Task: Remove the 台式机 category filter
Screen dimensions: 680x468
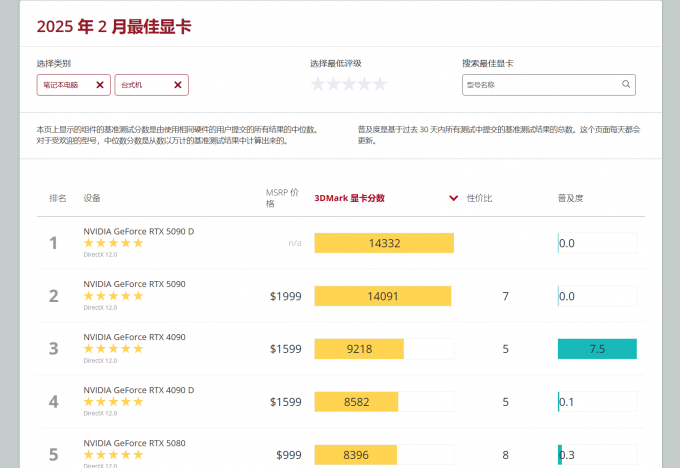Action: click(x=178, y=85)
